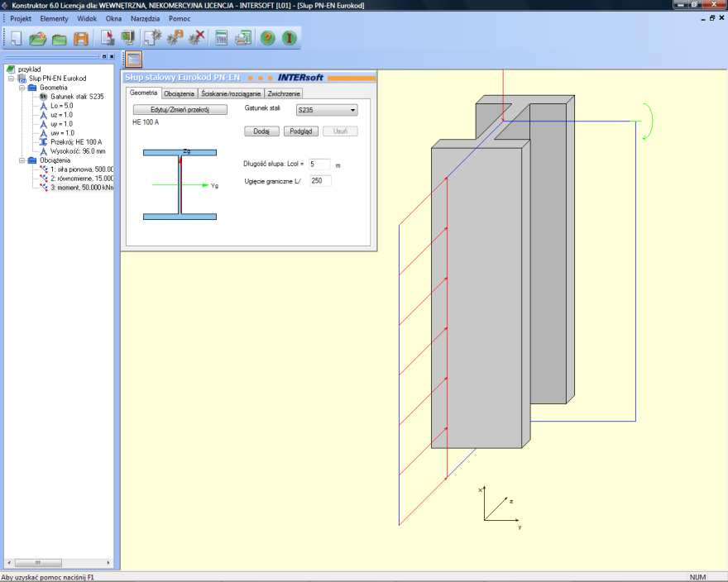Screen dimensions: 728x582
Task: Select the uz = 1.0 tree item
Action: coord(62,115)
